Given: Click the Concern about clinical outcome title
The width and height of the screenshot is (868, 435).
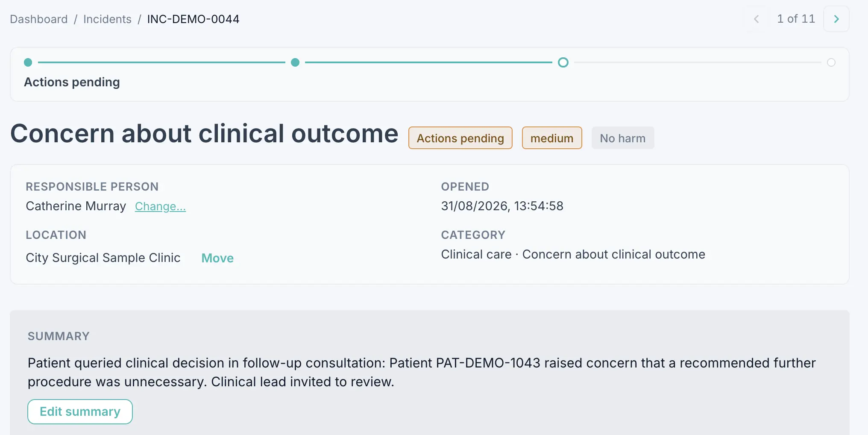Looking at the screenshot, I should click(x=204, y=133).
